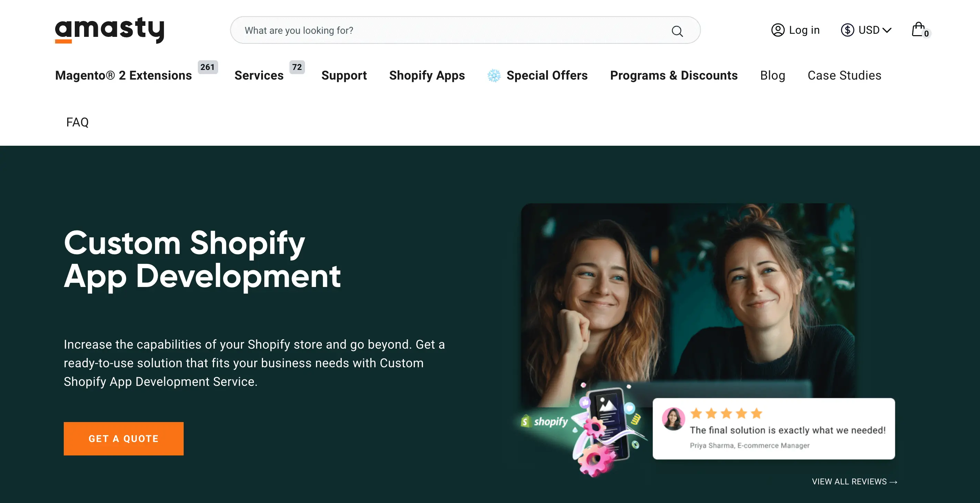Click the five-star rating in review card
Screen dimensions: 980x503
726,413
